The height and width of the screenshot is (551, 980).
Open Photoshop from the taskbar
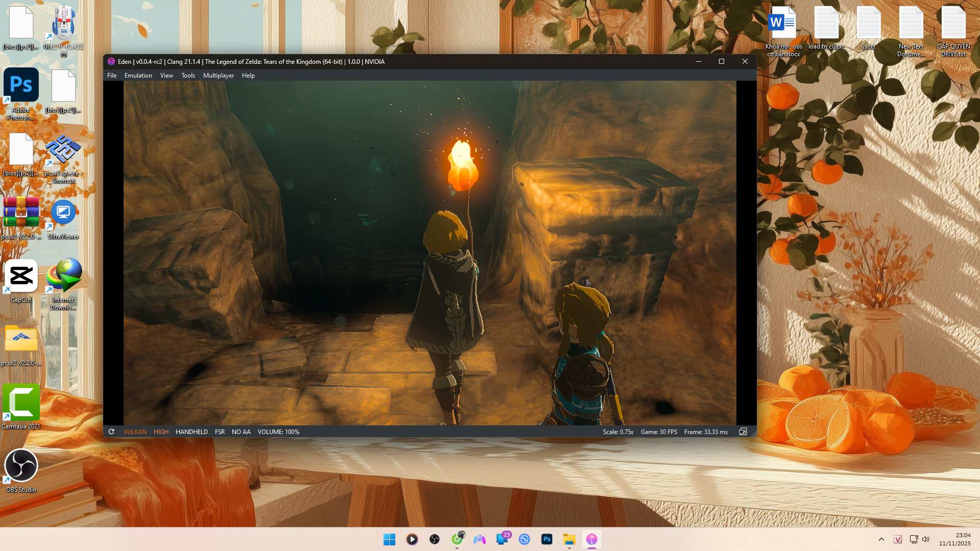pyautogui.click(x=546, y=539)
